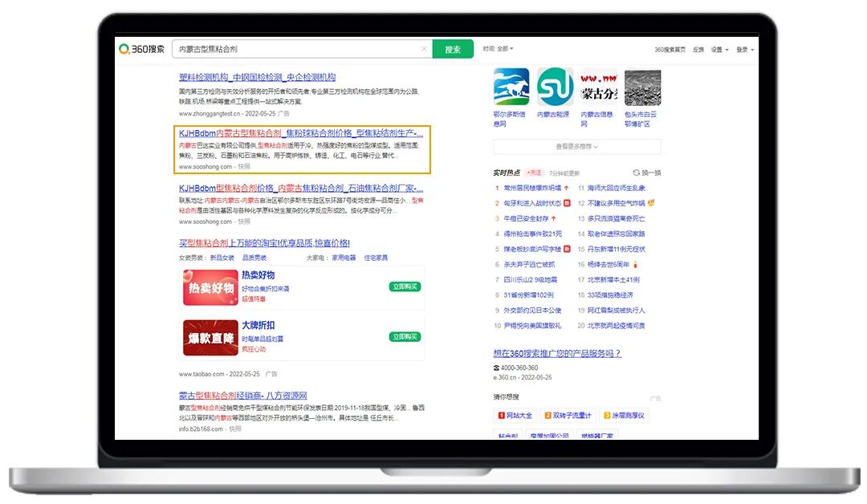The width and height of the screenshot is (867, 504).
Task: Open the 时间: 全部 filter dropdown
Action: coord(498,49)
